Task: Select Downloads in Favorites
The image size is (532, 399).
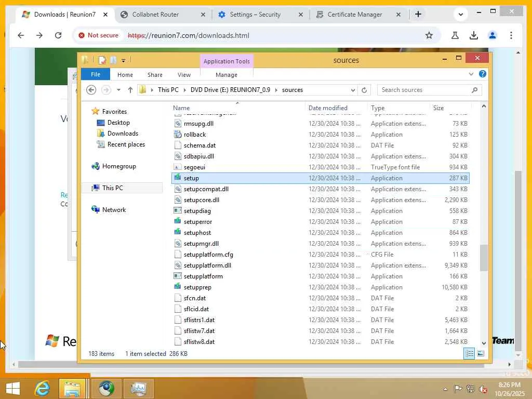Action: coord(123,134)
